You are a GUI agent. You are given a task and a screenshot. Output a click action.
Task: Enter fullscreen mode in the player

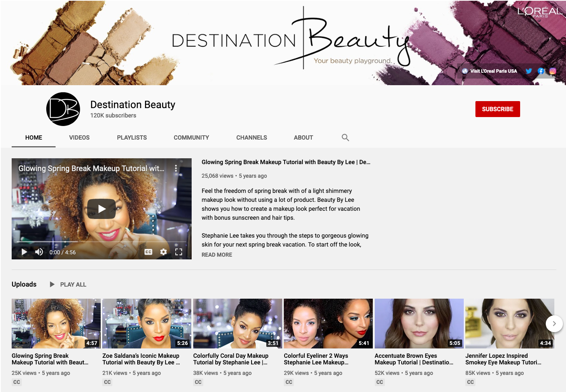[178, 252]
